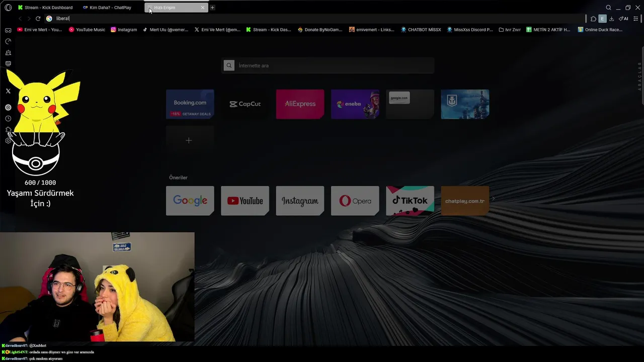This screenshot has height=362, width=644.
Task: Go forward with the forward arrow
Action: point(29,19)
